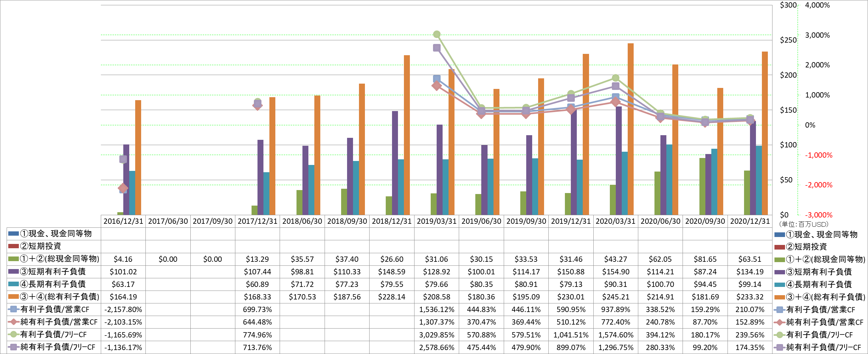The image size is (868, 354).
Task: Click the $300 axis label
Action: tap(788, 5)
